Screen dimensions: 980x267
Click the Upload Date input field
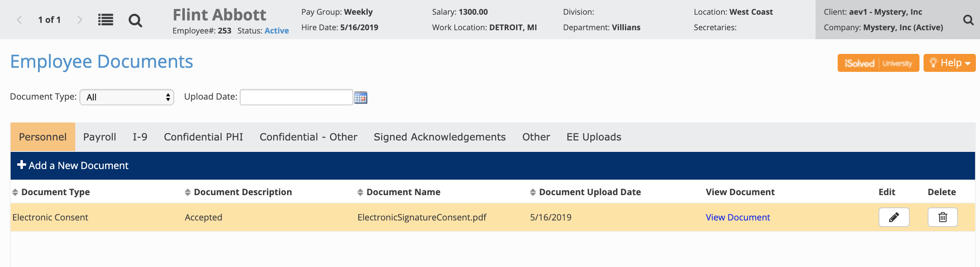click(x=296, y=97)
